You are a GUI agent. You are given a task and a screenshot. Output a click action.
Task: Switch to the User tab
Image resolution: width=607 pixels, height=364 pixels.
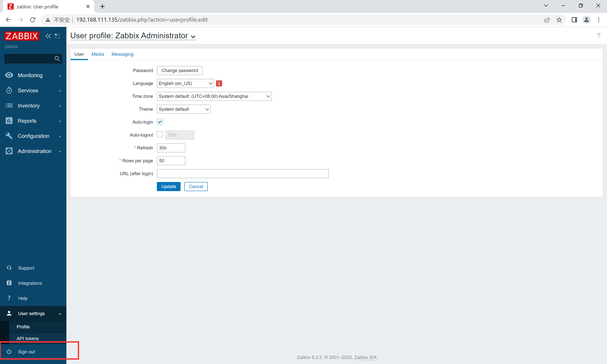click(x=79, y=54)
